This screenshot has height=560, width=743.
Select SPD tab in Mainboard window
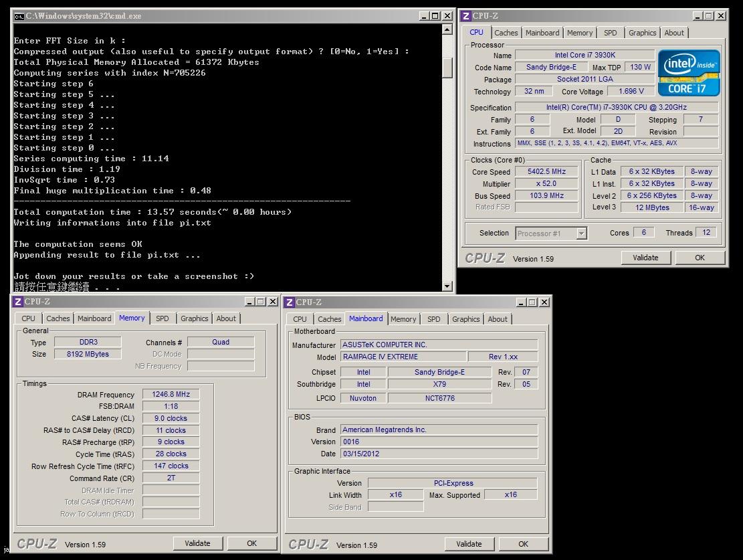tap(433, 319)
